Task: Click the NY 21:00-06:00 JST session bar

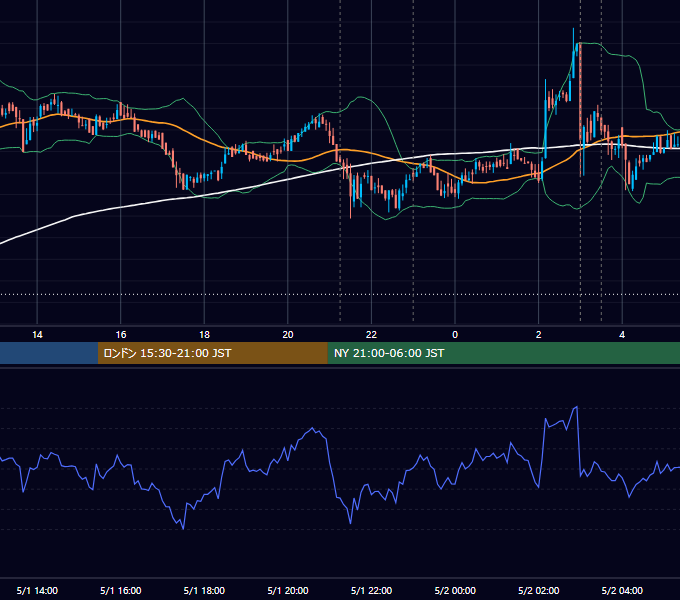Action: coord(503,353)
